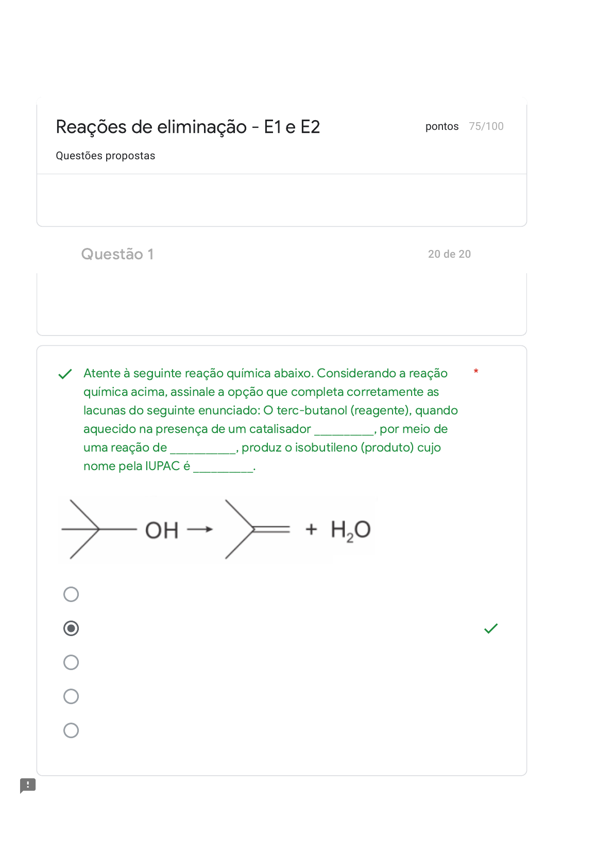Click the red required asterisk
Screen dimensions: 613x868
476,372
